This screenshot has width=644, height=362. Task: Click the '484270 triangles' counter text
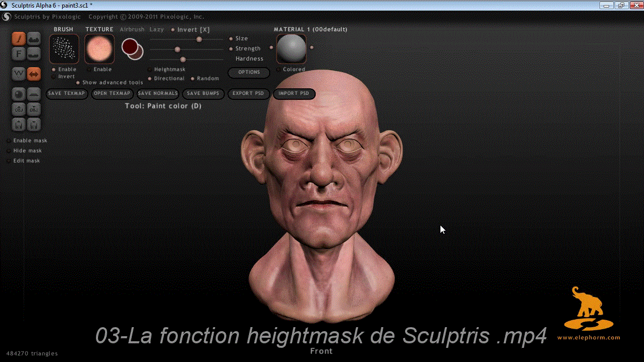click(32, 353)
